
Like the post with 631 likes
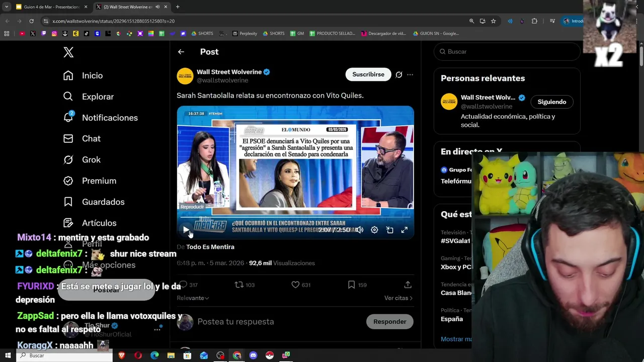301,285
